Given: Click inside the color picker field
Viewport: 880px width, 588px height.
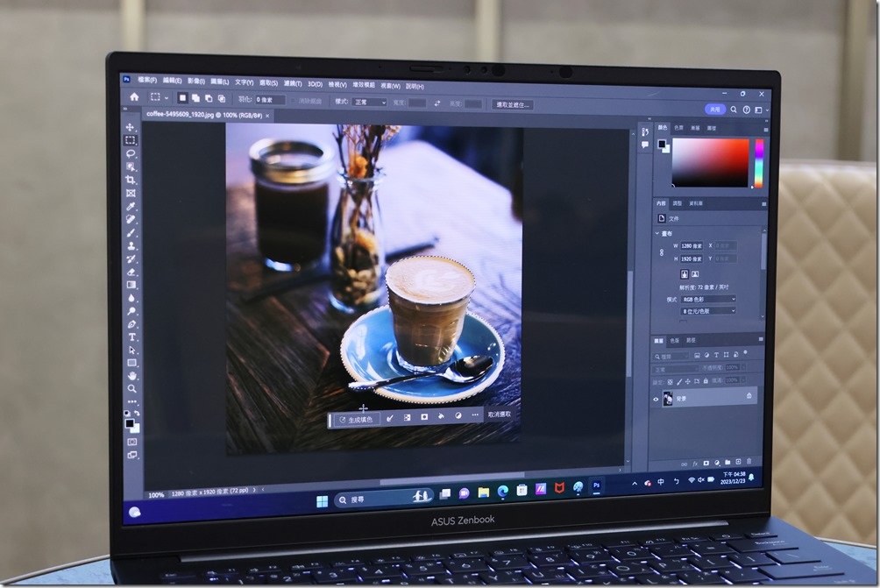Looking at the screenshot, I should 710,163.
